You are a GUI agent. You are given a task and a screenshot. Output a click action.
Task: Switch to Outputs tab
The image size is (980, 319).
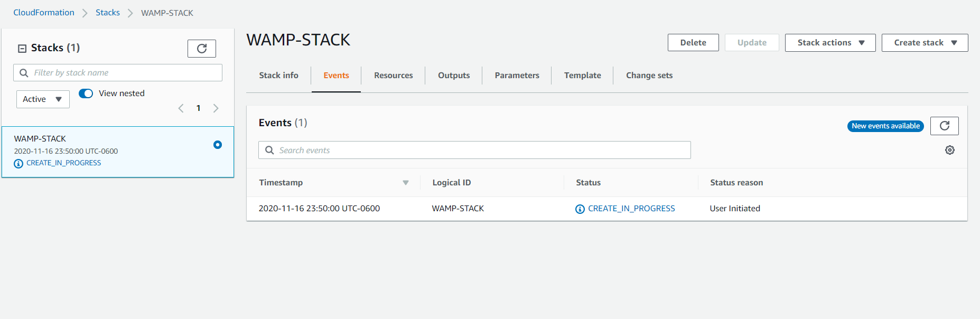click(x=454, y=76)
